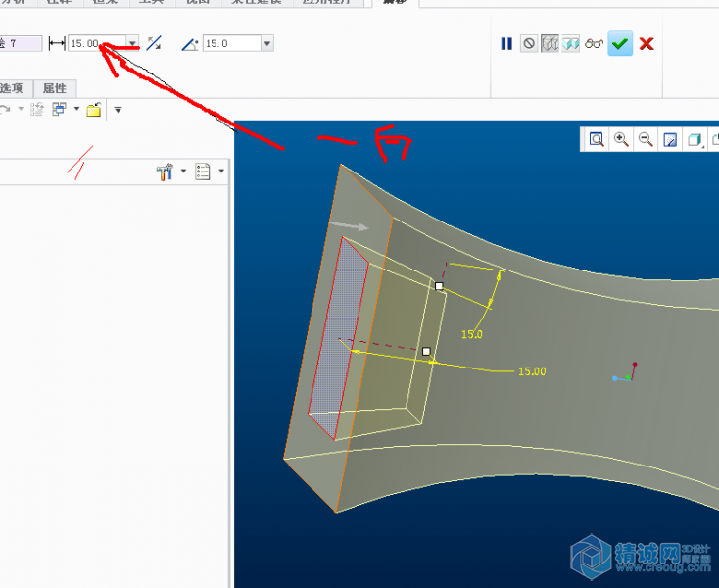The height and width of the screenshot is (588, 719).
Task: Expand the redo dropdown arrow
Action: [21, 109]
